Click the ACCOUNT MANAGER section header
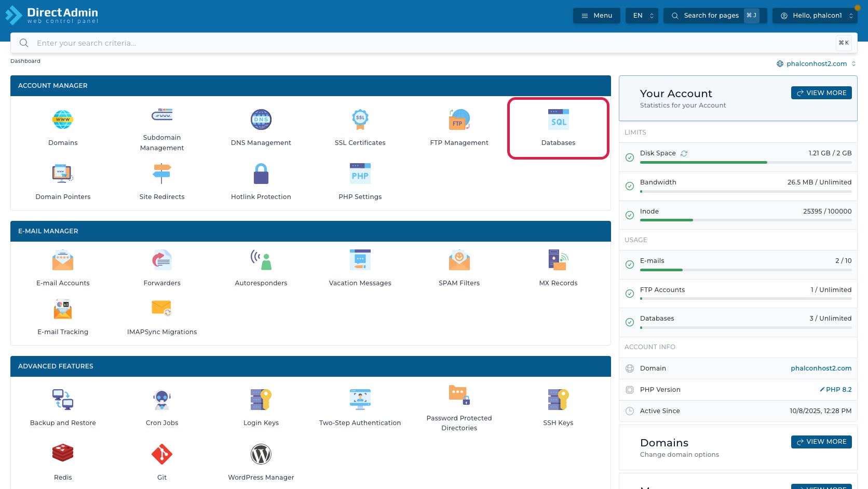Screen dimensions: 868x489 [x=310, y=86]
